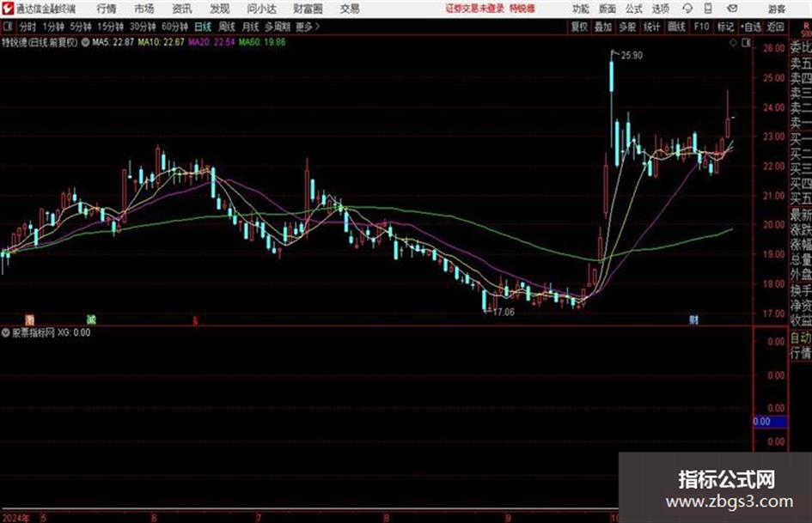Image resolution: width=812 pixels, height=523 pixels.
Task: Select the 日线 daily period
Action: tap(203, 27)
